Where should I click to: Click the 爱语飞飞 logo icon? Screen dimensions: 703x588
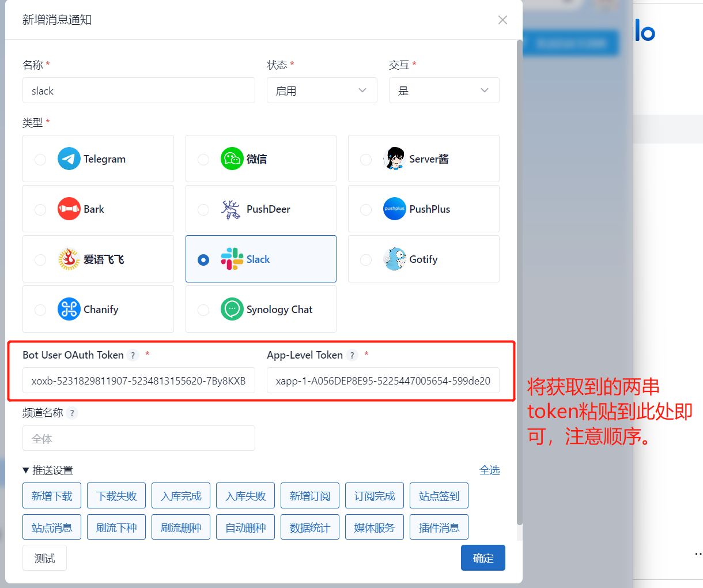tap(69, 259)
